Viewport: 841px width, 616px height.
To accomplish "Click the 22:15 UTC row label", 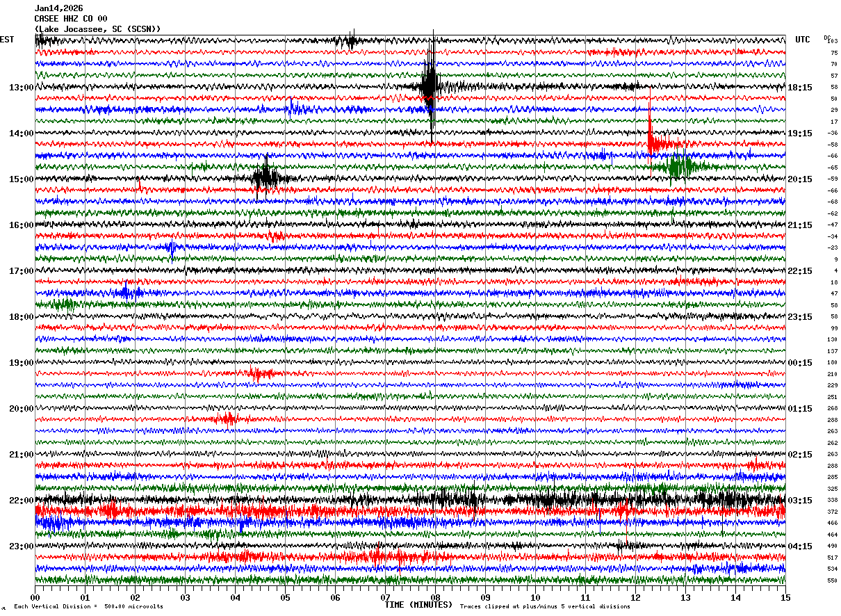I will pos(799,271).
